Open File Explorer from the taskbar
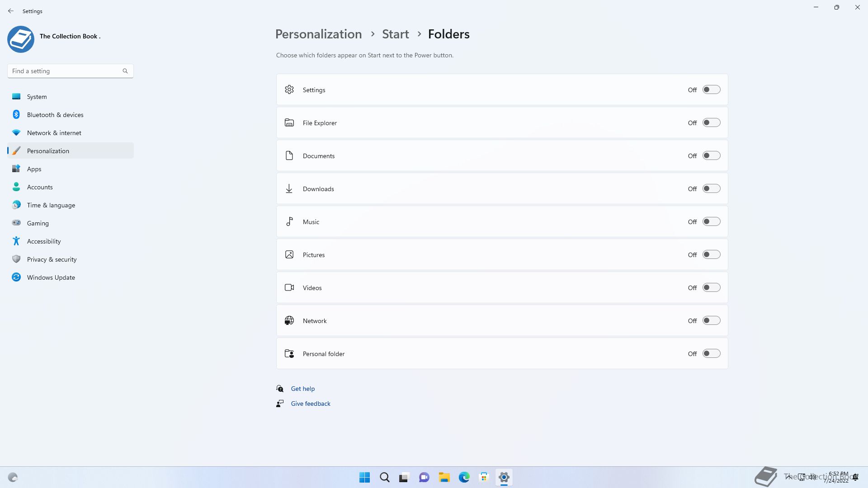868x488 pixels. click(444, 477)
